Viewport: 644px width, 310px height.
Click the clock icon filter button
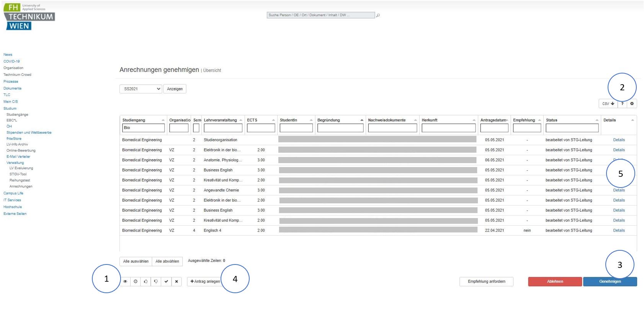pyautogui.click(x=136, y=281)
